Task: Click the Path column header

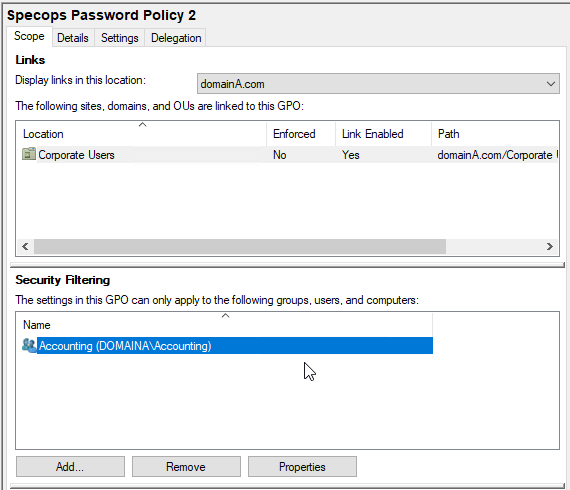Action: [495, 134]
